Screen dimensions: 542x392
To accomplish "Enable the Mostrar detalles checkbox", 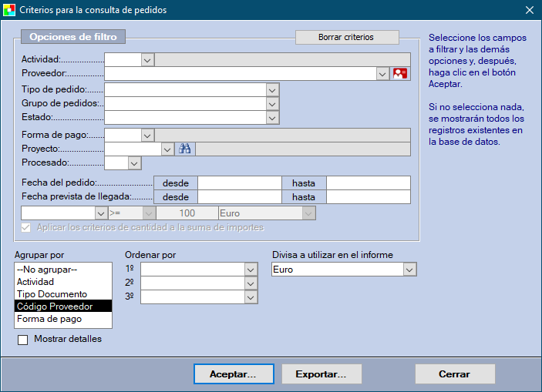I will (22, 339).
